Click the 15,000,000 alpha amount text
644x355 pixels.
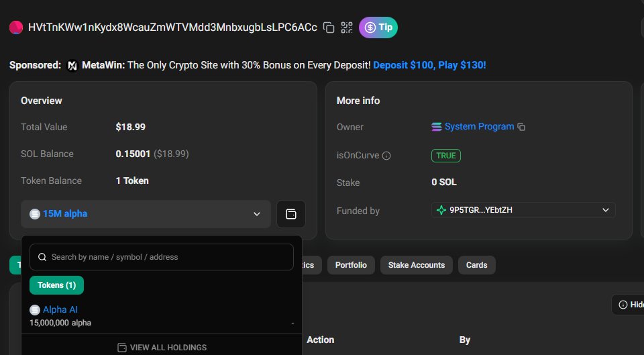point(60,323)
